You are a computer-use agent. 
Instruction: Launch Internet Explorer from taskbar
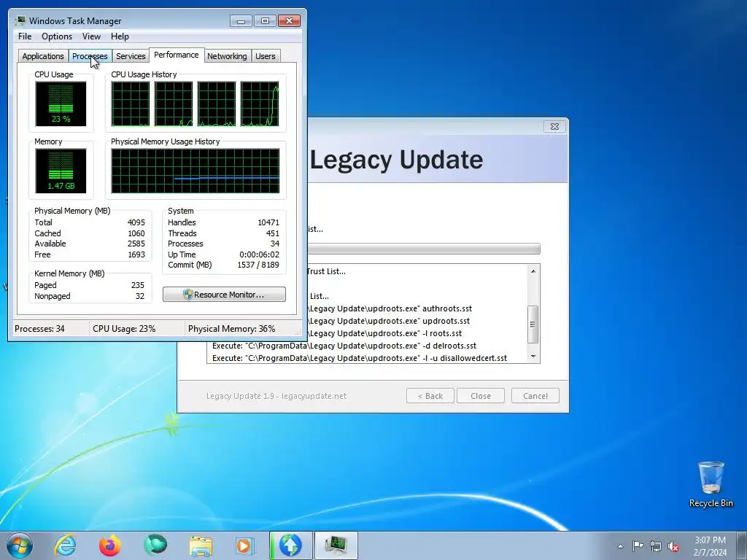click(65, 545)
